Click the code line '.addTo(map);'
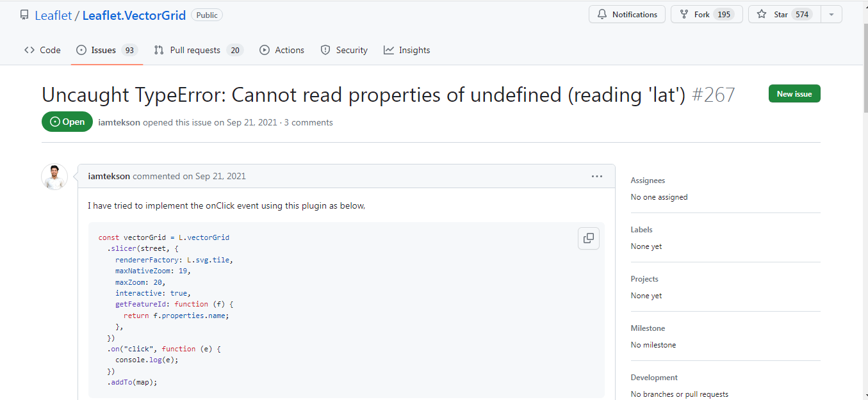868x400 pixels. point(132,382)
